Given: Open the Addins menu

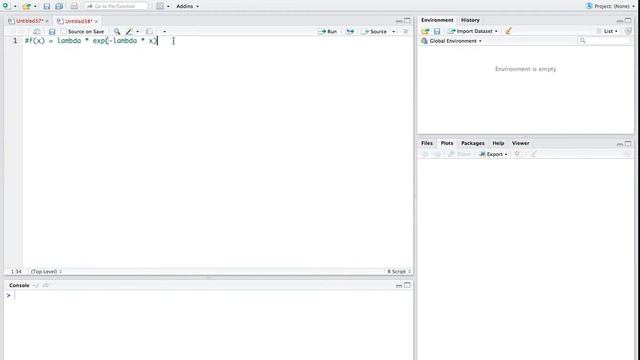Looking at the screenshot, I should tap(187, 6).
